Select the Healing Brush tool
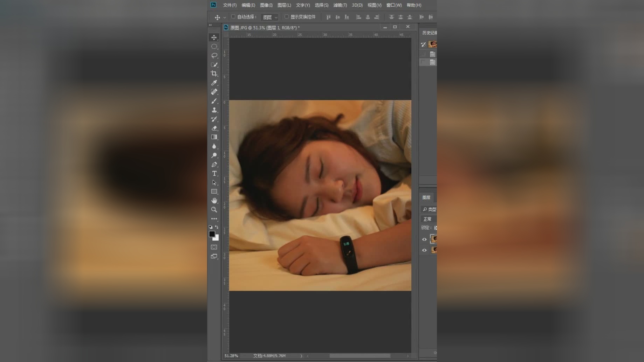The height and width of the screenshot is (362, 644). click(x=214, y=92)
